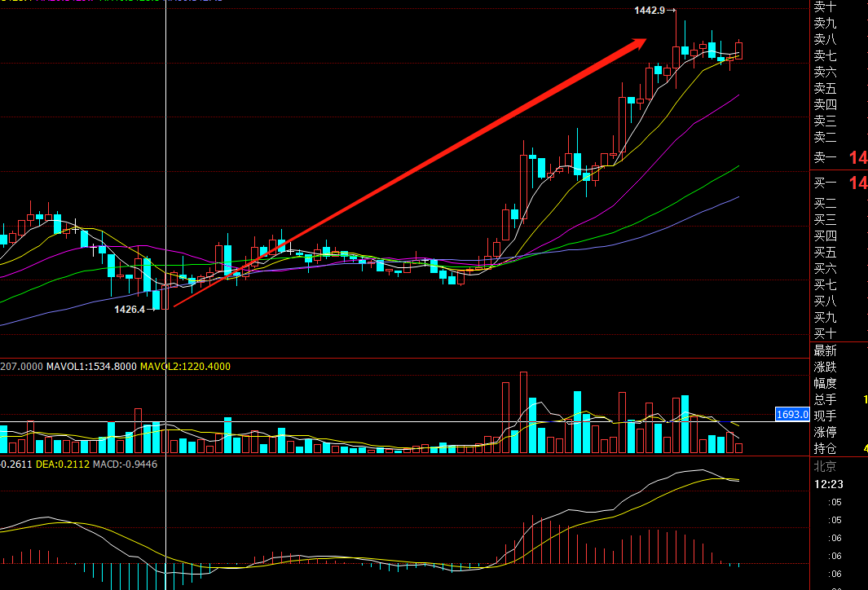Click the 0.2611 DIF value
The height and width of the screenshot is (590, 868).
(16, 465)
